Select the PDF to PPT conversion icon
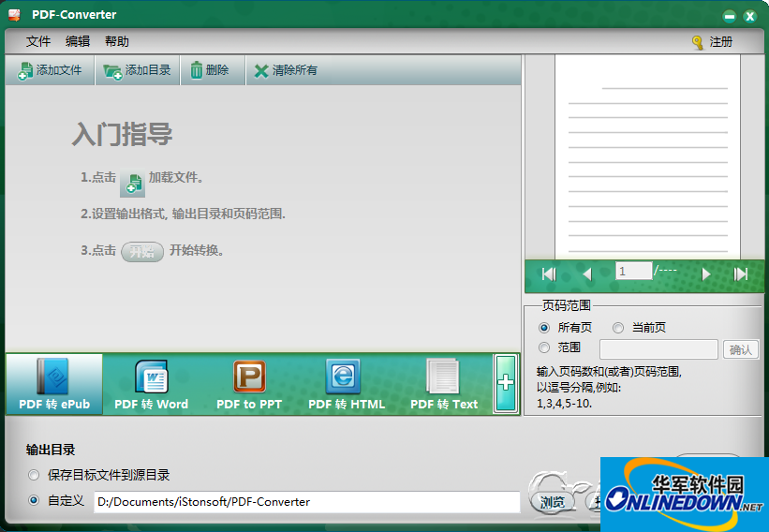 click(x=249, y=384)
